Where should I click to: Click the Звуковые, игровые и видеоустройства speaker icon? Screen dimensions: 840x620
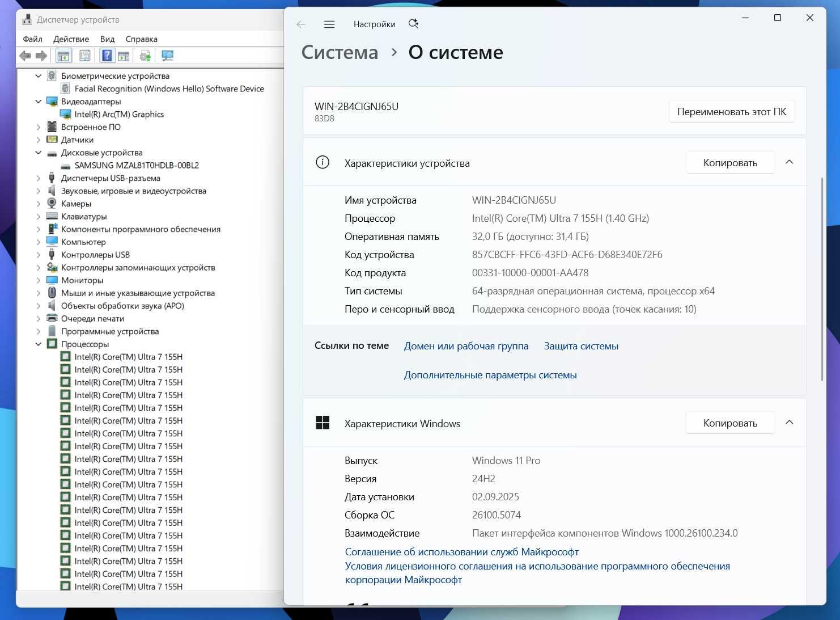[52, 191]
